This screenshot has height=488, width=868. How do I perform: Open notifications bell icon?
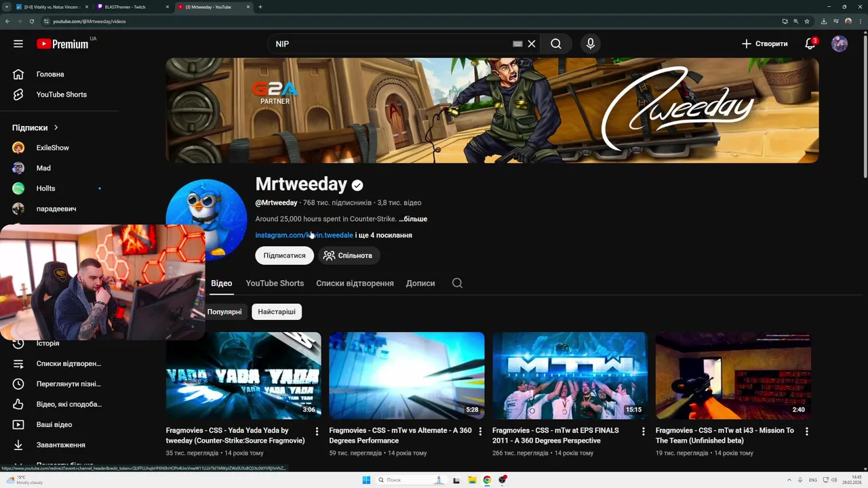point(810,43)
